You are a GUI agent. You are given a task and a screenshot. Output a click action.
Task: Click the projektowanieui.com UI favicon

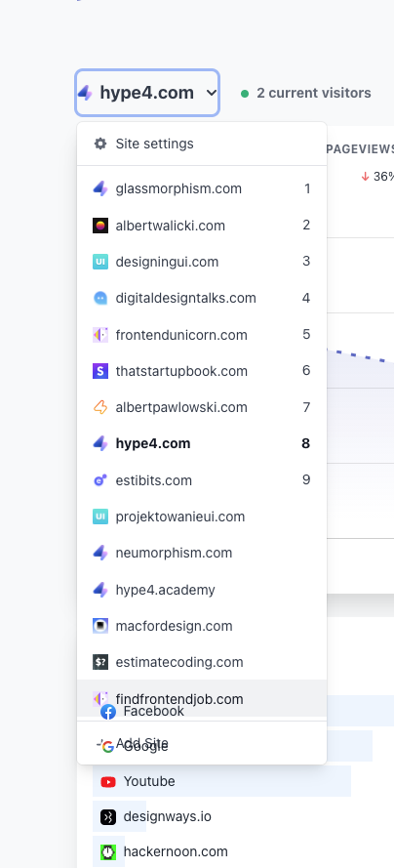pyautogui.click(x=100, y=517)
